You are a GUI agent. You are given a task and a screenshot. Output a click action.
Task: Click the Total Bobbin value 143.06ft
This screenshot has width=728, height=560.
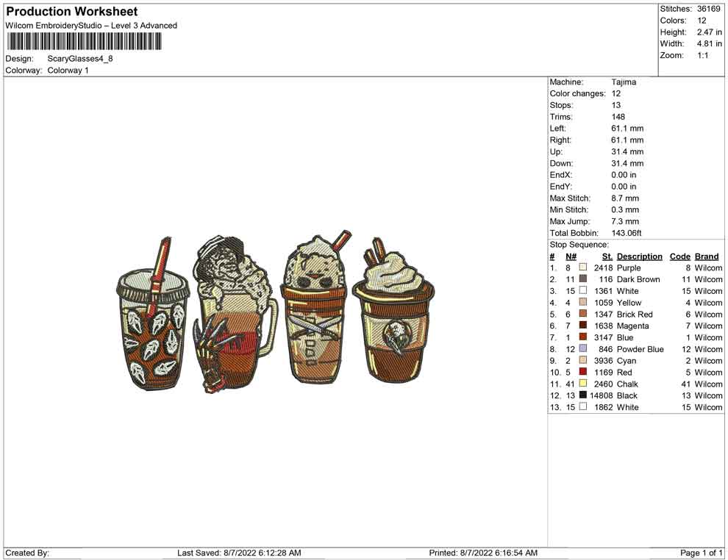626,233
